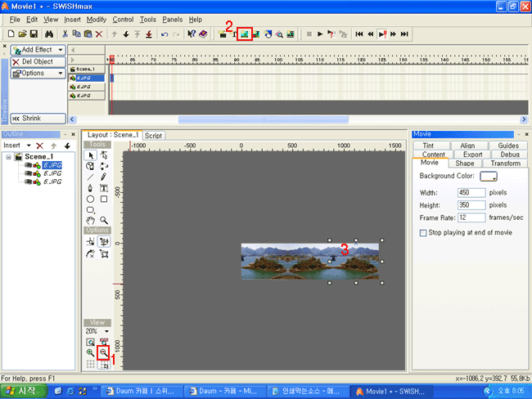Open the Panels menu
This screenshot has height=399, width=532.
tap(173, 20)
